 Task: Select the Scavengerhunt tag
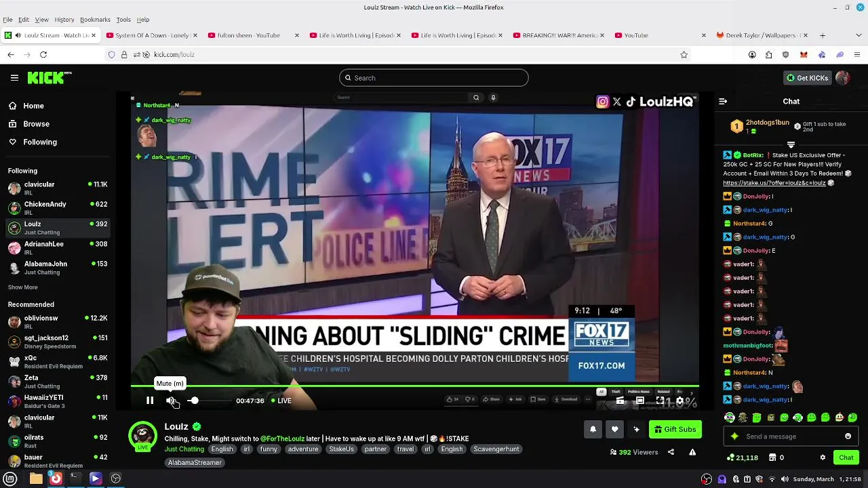click(x=496, y=449)
